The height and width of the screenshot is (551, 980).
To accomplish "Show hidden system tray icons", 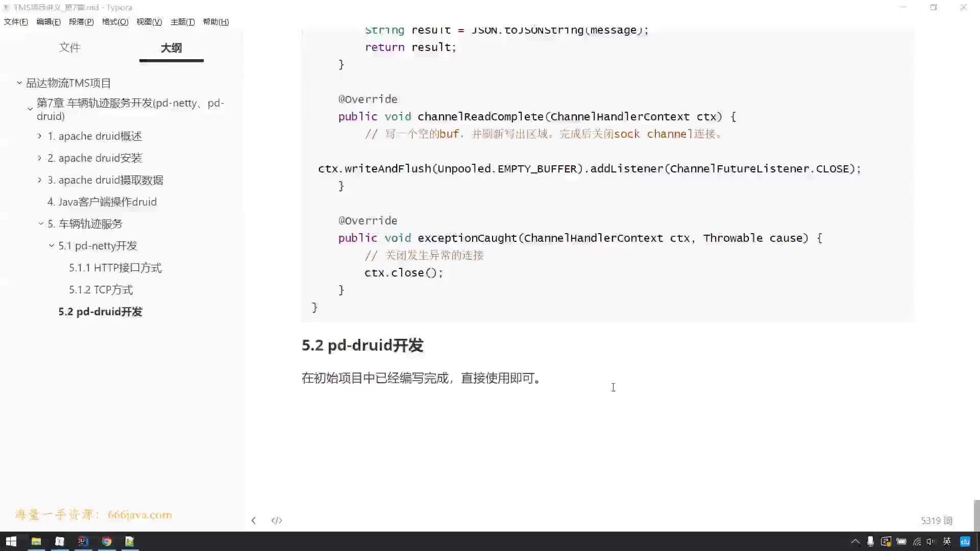I will click(x=855, y=541).
